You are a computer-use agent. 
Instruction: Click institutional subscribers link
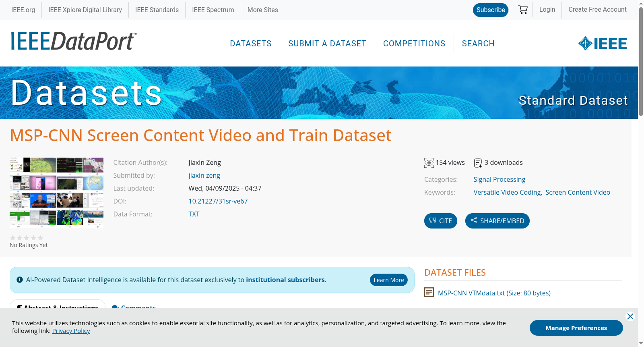pyautogui.click(x=285, y=280)
